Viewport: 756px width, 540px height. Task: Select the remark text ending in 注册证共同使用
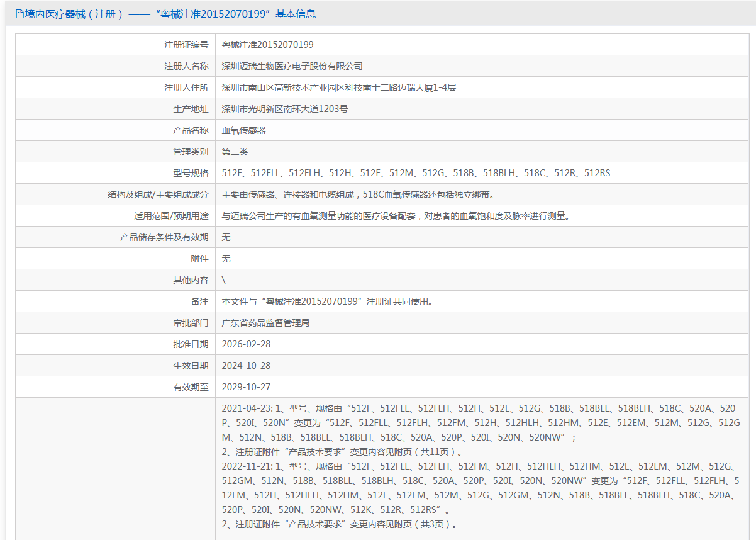328,301
